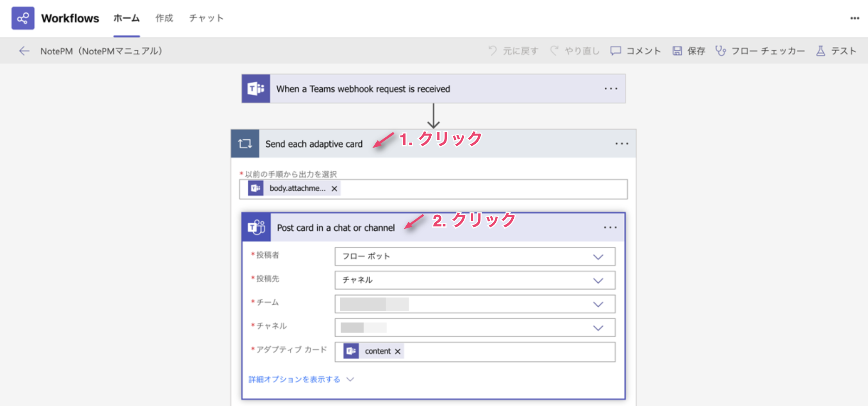
Task: Click the Workflows app logo
Action: (23, 18)
